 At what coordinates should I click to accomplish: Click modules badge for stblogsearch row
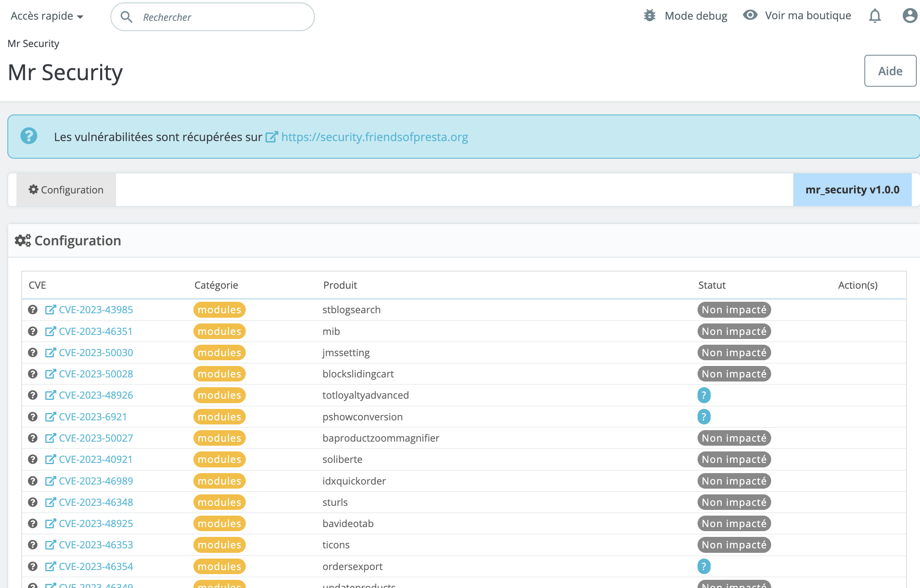[x=219, y=310]
